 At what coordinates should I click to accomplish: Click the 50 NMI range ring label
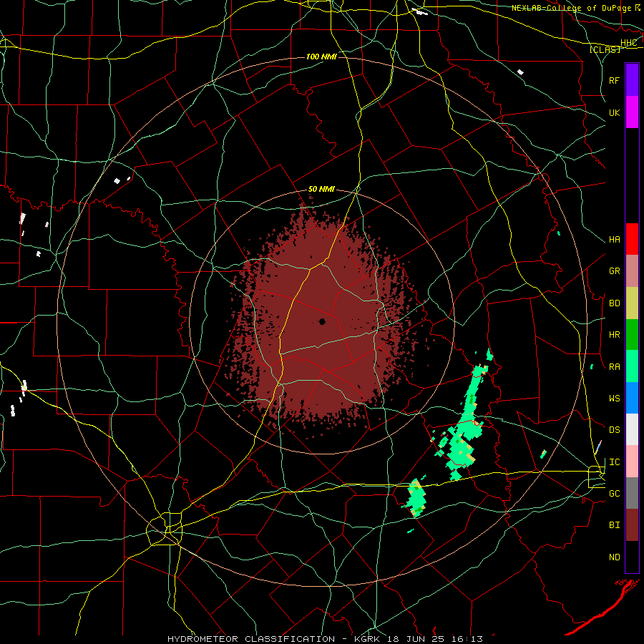coord(321,190)
